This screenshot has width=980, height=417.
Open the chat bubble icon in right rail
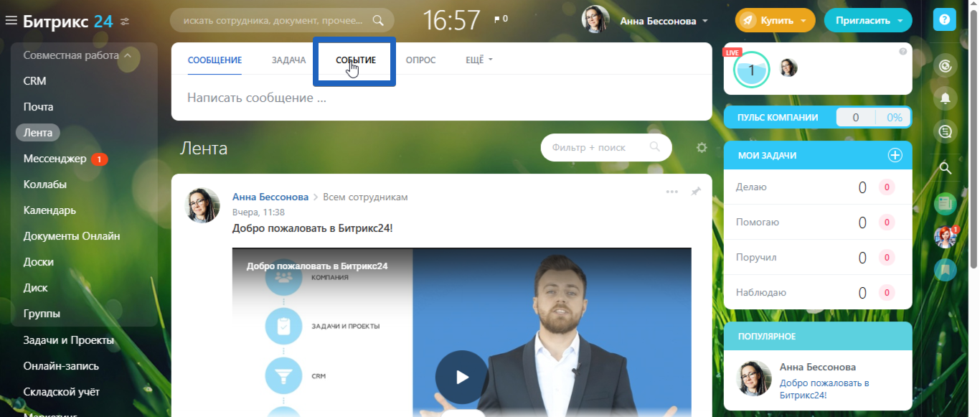pyautogui.click(x=946, y=131)
